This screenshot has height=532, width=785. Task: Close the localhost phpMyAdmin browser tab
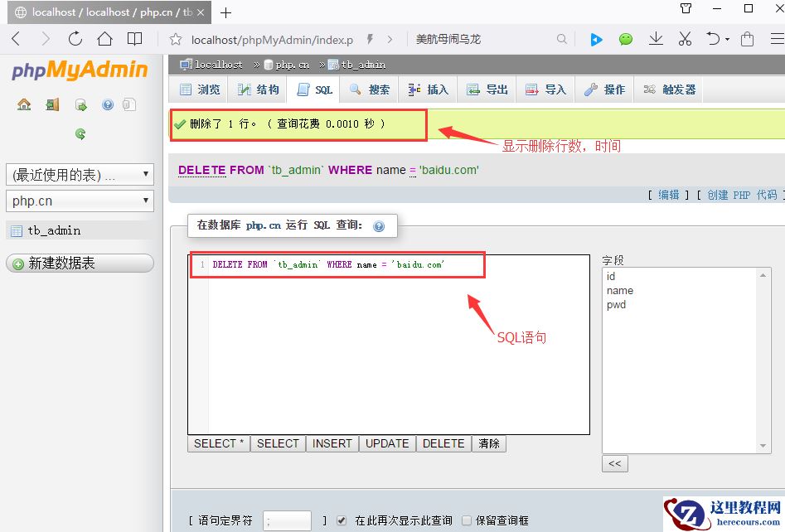pyautogui.click(x=201, y=12)
